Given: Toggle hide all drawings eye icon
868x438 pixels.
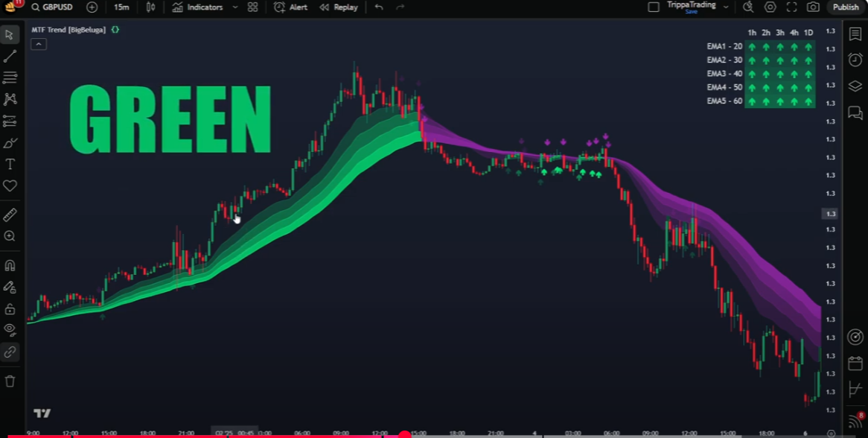Looking at the screenshot, I should (10, 329).
